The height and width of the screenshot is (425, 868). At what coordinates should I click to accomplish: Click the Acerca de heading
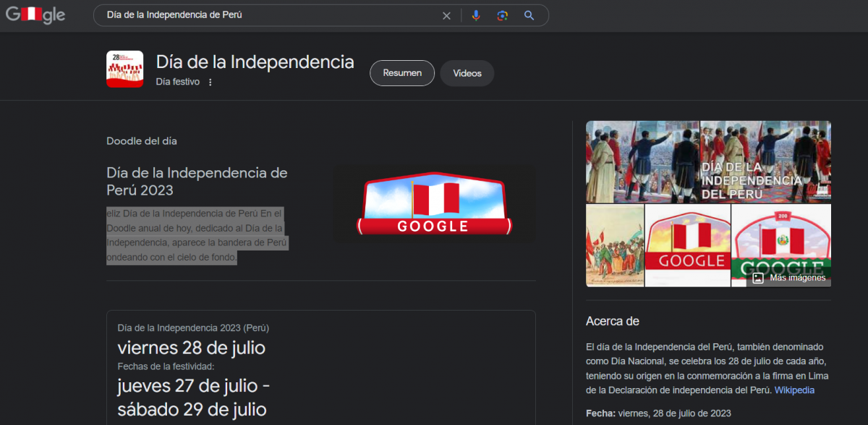[x=613, y=321]
